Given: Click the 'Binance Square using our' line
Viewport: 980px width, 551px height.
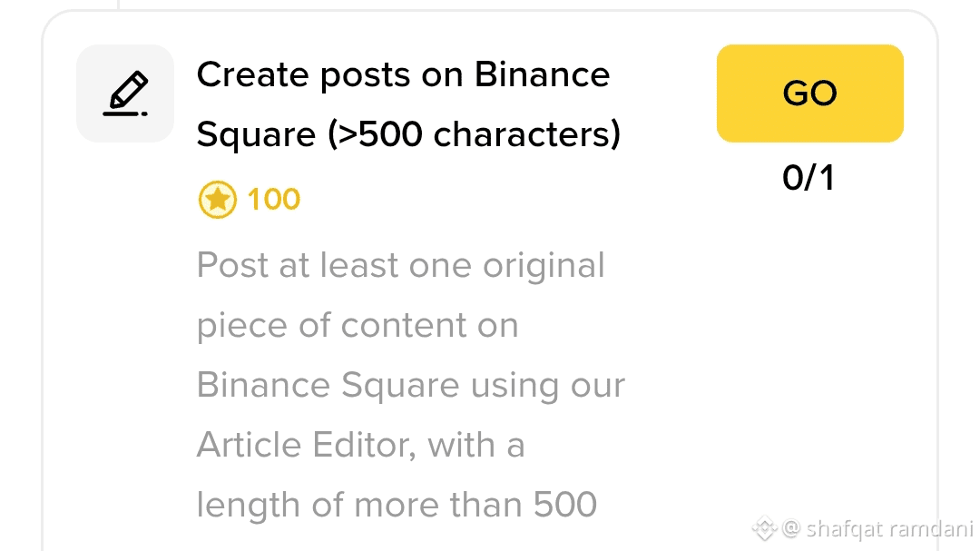Looking at the screenshot, I should coord(411,385).
